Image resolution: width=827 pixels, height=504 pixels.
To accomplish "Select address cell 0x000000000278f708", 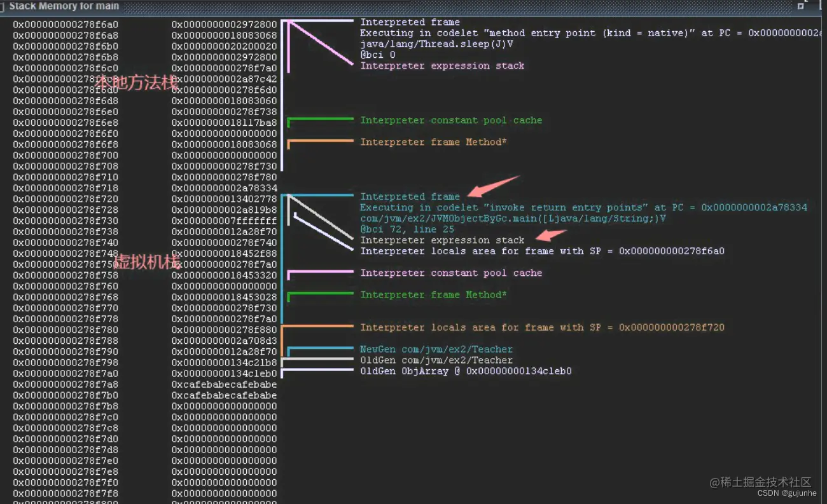I will pyautogui.click(x=66, y=167).
